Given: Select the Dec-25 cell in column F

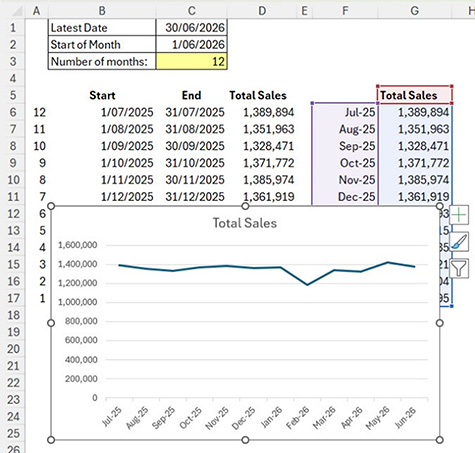Looking at the screenshot, I should point(345,197).
